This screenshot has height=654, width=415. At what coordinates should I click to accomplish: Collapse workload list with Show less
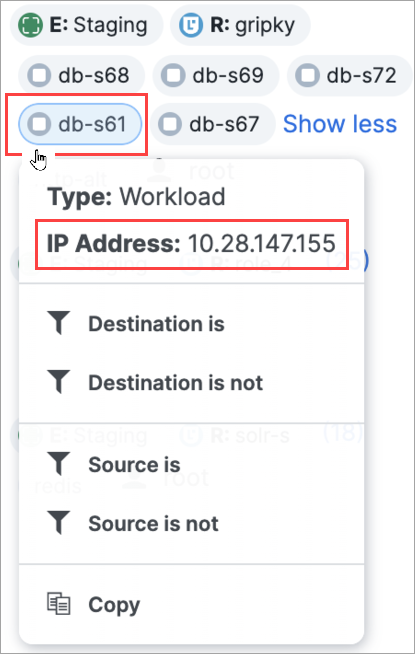point(340,124)
